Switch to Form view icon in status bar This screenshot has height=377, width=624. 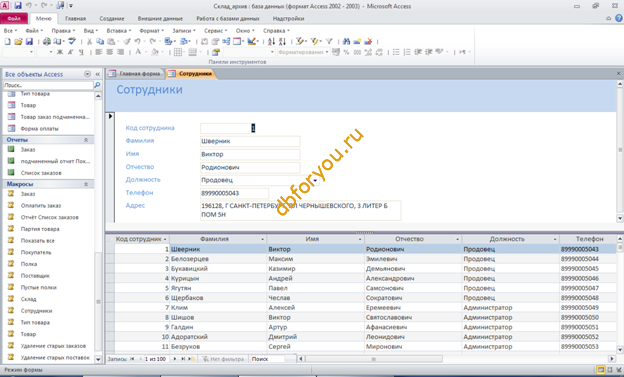[x=601, y=370]
